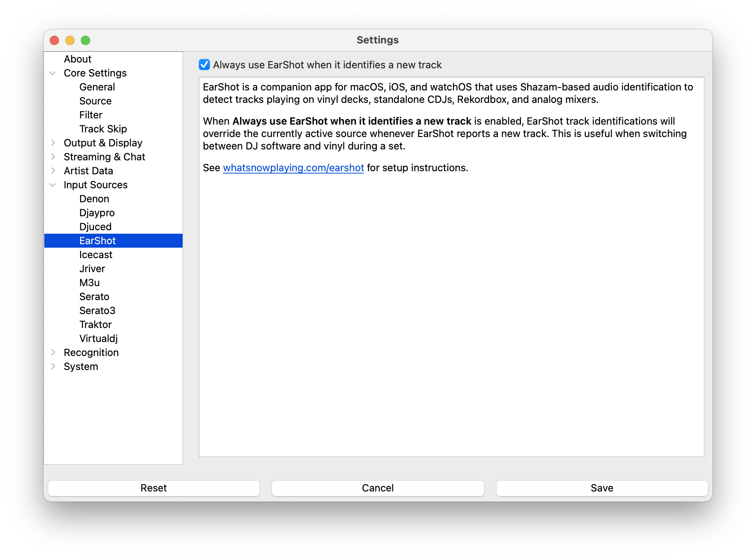The width and height of the screenshot is (756, 559).
Task: Click the Artist Data label
Action: point(89,171)
